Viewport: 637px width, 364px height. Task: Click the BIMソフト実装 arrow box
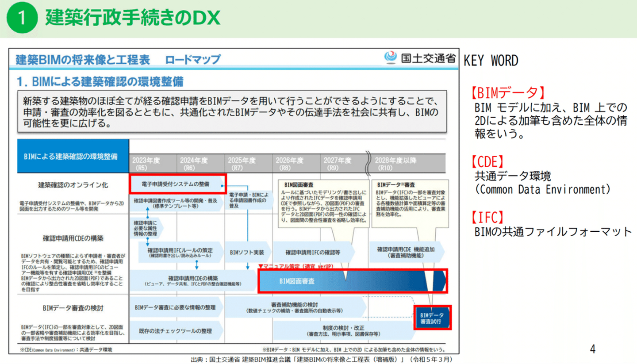click(x=247, y=253)
